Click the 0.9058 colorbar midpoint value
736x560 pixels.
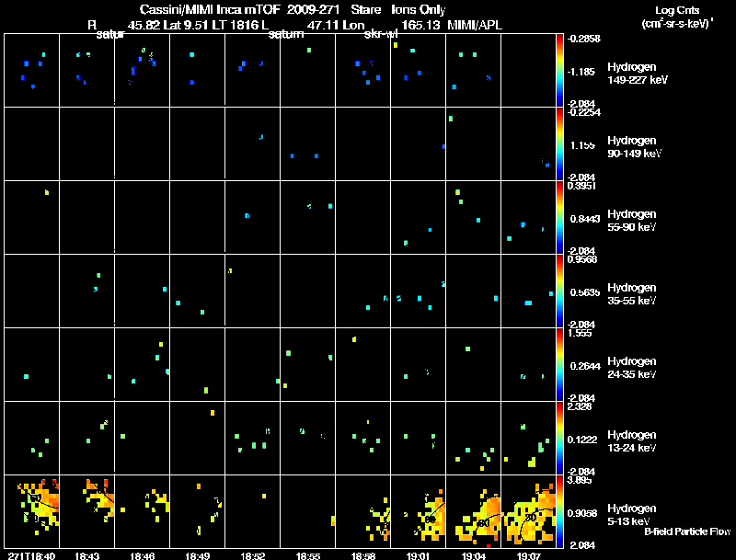tap(584, 514)
